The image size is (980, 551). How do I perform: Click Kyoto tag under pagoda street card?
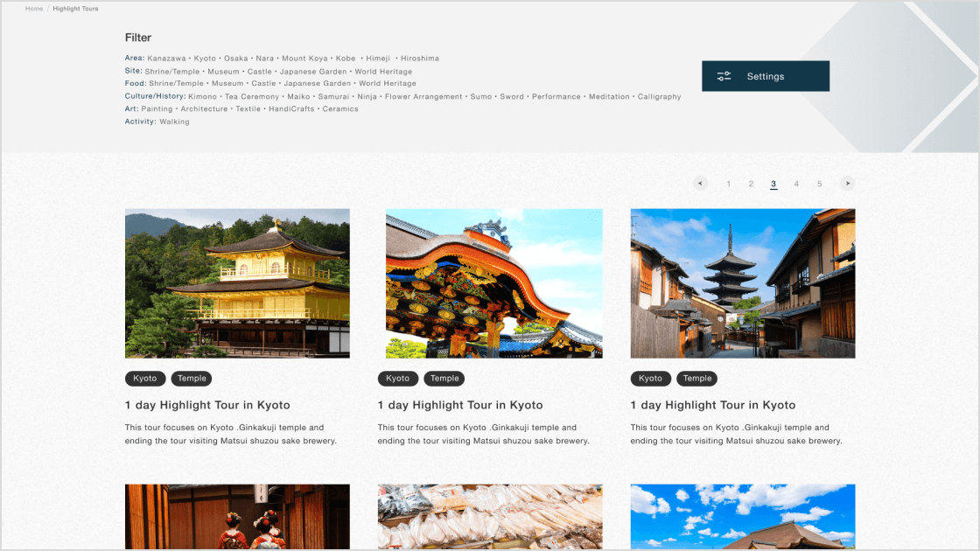[x=651, y=378]
